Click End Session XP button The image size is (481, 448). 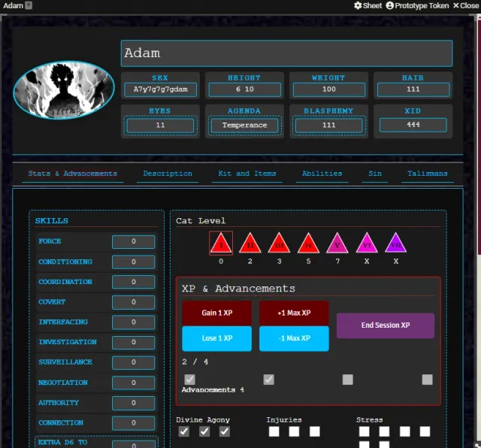(x=386, y=325)
